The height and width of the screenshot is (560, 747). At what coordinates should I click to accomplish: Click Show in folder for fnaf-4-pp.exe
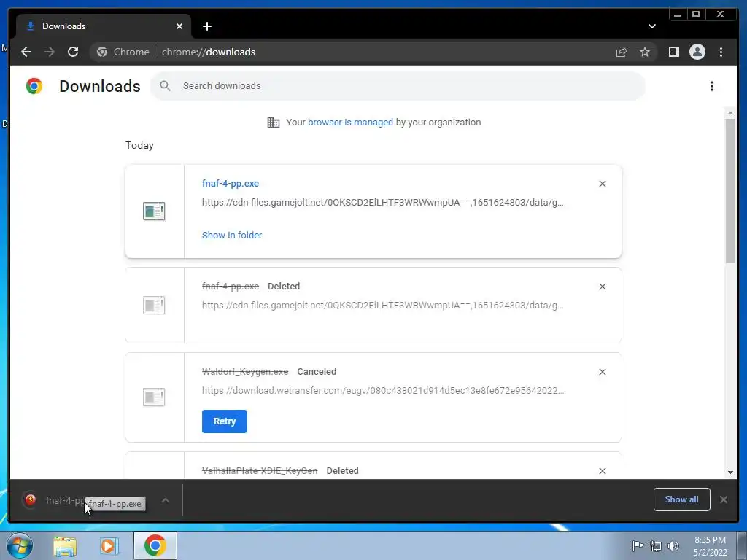tap(232, 236)
